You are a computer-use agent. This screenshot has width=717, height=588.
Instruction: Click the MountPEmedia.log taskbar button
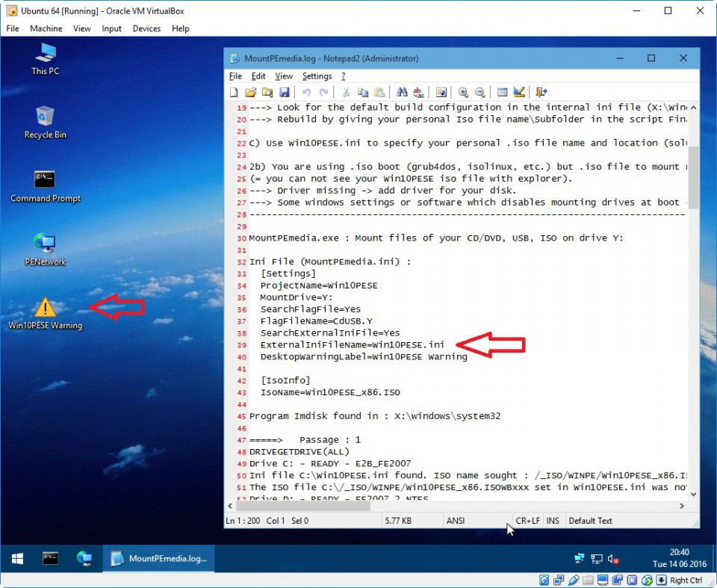[158, 559]
